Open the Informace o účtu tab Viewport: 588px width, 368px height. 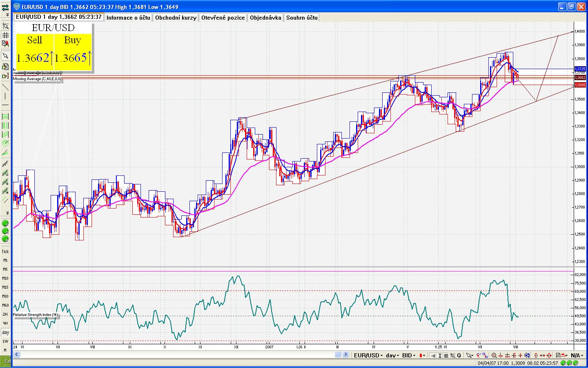[x=129, y=18]
